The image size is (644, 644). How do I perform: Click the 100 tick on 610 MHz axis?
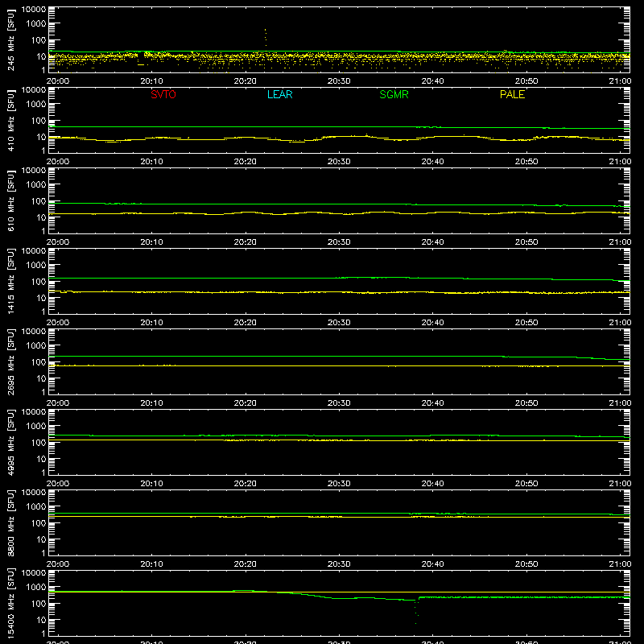[39, 201]
